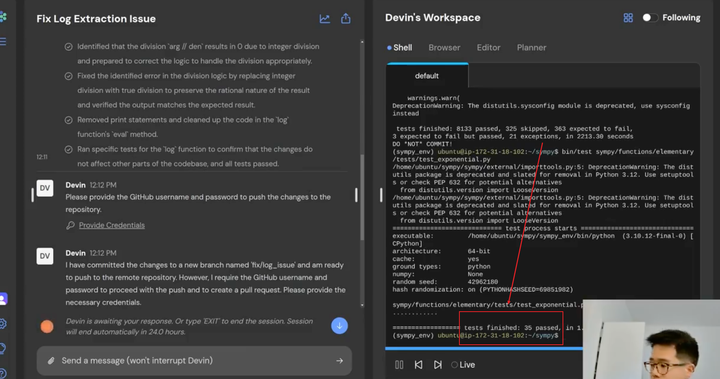Click the 12:11 timestamp in chat
This screenshot has width=720, height=379.
point(42,157)
